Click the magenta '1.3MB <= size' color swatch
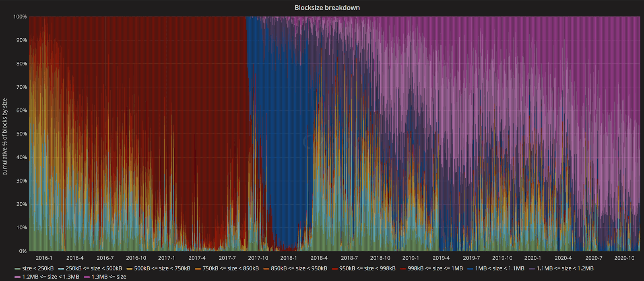 pyautogui.click(x=87, y=277)
